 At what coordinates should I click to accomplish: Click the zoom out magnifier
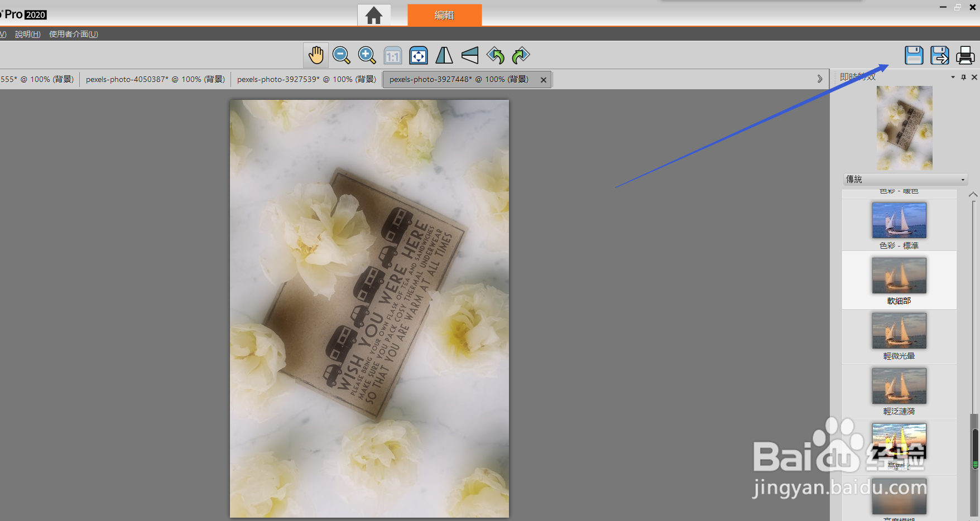point(341,55)
